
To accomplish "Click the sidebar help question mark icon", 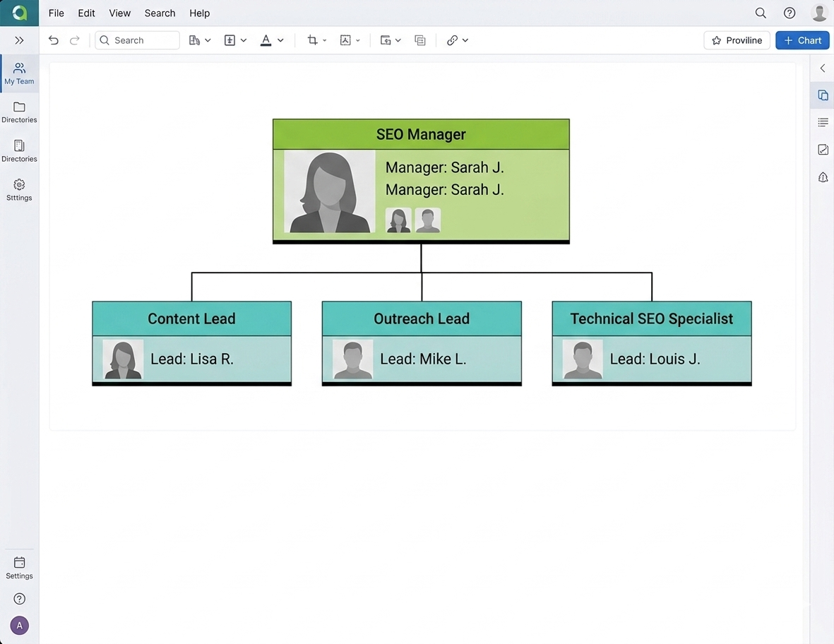I will click(x=19, y=599).
